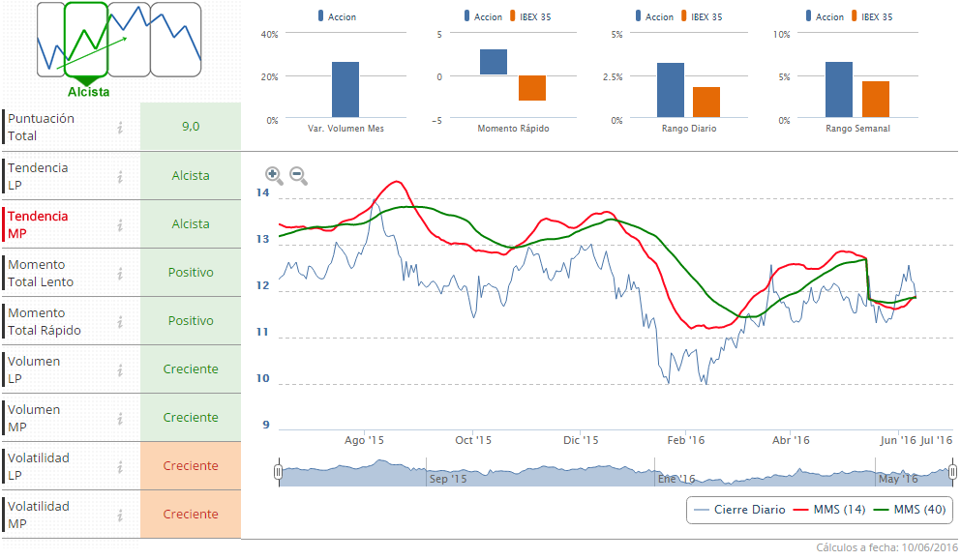The height and width of the screenshot is (560, 961).
Task: Select the Tendencia LP row label
Action: pos(38,176)
